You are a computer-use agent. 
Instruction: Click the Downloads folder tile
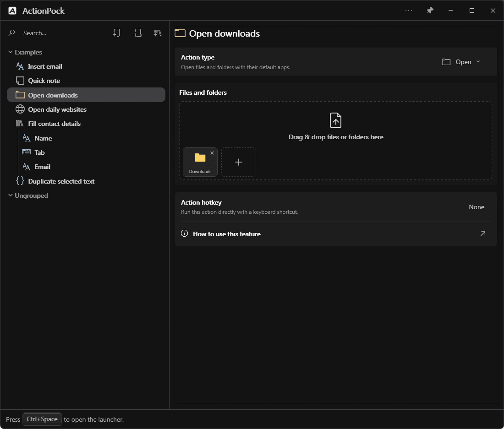(200, 162)
